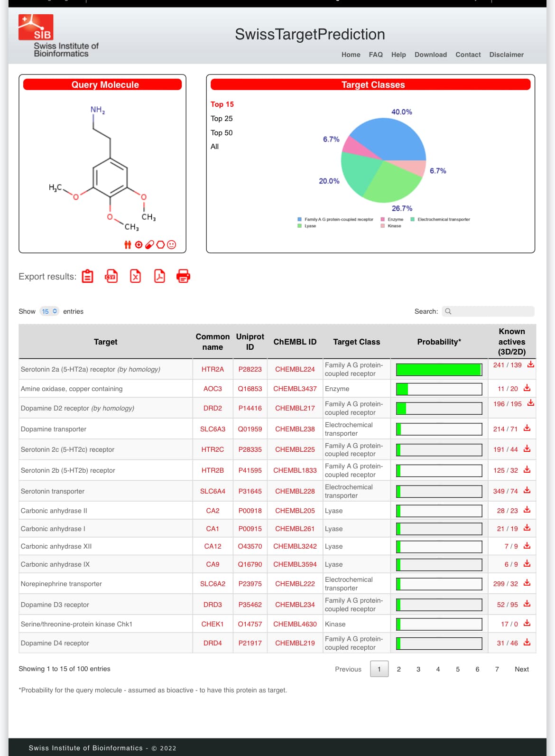
Task: Download known actives for the CA12 row
Action: pyautogui.click(x=527, y=546)
